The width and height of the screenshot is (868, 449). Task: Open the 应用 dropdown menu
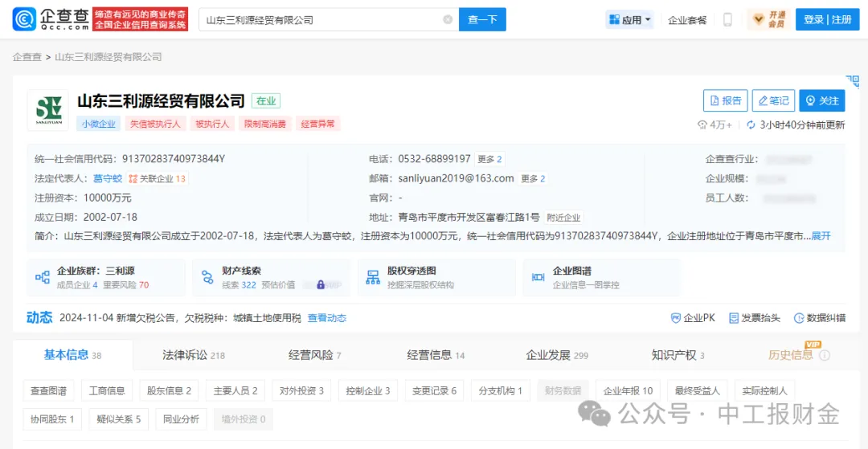pos(630,20)
